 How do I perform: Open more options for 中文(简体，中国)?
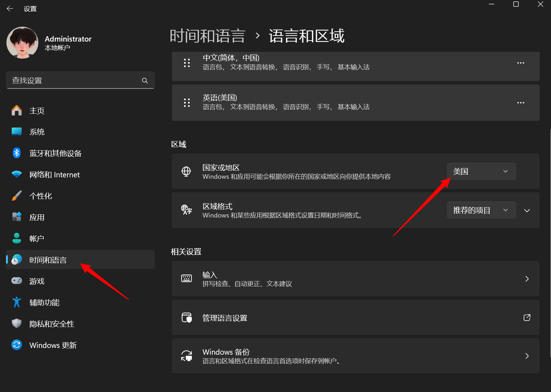[521, 63]
